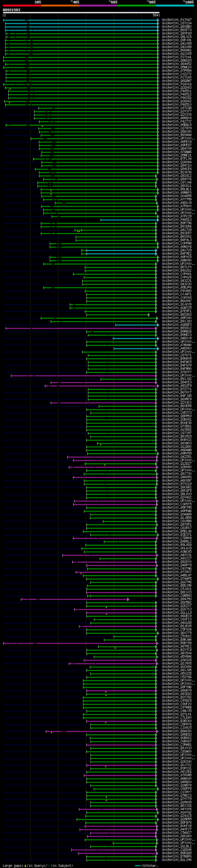The width and height of the screenshot is (197, 868).
Task: Open hit label UniRef100_C6T1G4
Action: tap(177, 23)
